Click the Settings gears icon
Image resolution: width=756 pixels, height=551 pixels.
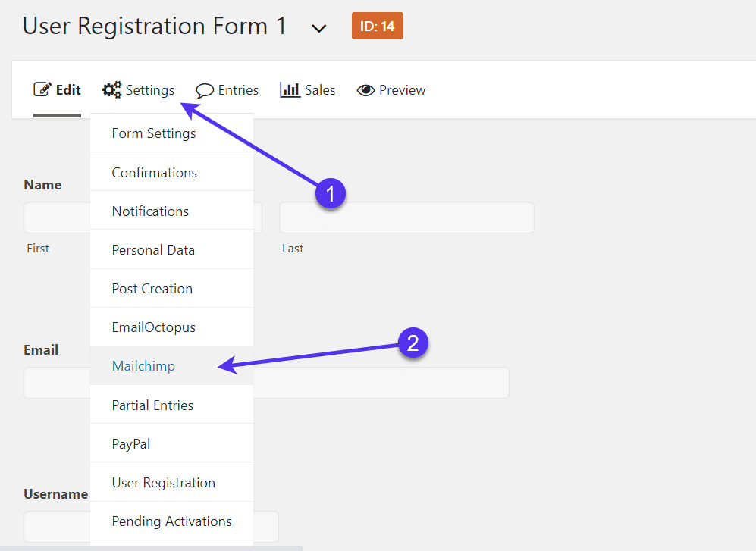click(x=111, y=89)
